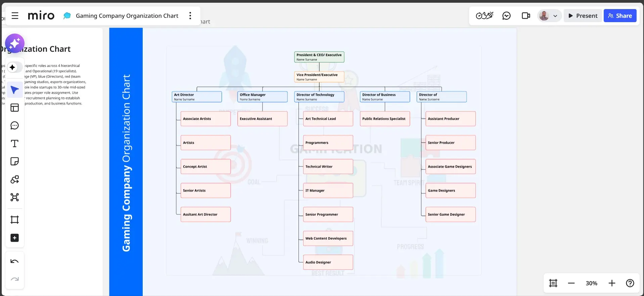Select the Frame tool
644x296 pixels.
(x=14, y=220)
